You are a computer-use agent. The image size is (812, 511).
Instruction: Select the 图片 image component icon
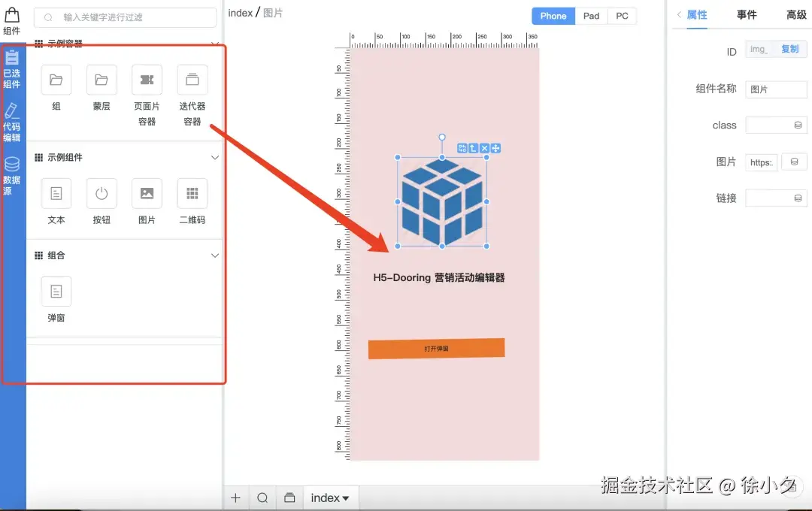point(147,193)
